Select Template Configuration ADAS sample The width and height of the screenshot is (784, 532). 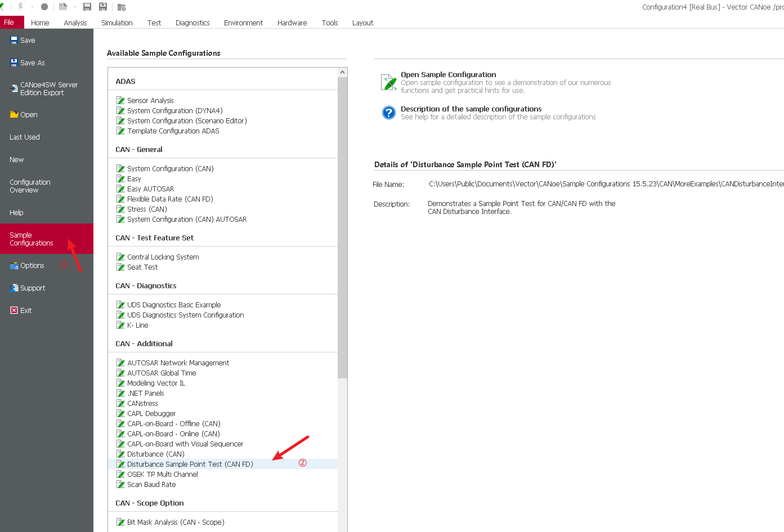click(173, 131)
